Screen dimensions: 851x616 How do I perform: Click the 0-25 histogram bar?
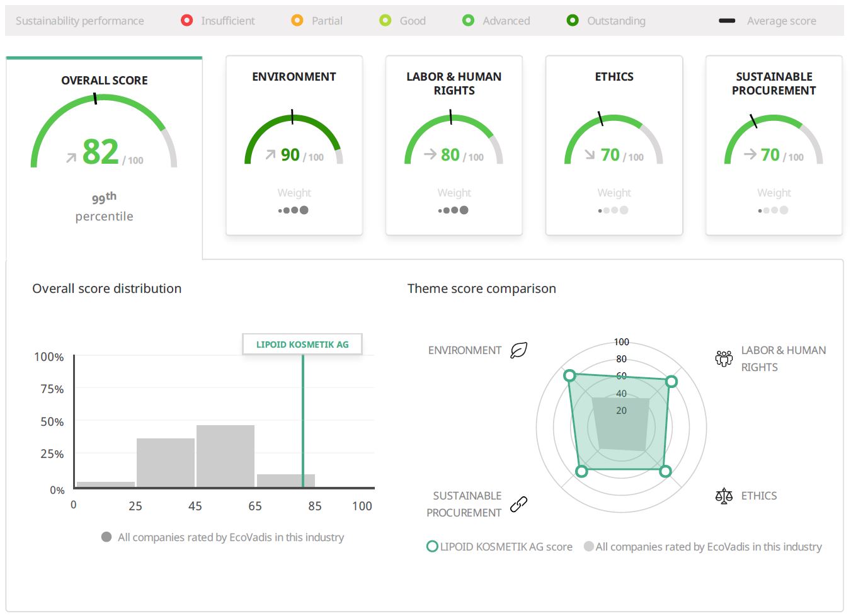click(106, 484)
